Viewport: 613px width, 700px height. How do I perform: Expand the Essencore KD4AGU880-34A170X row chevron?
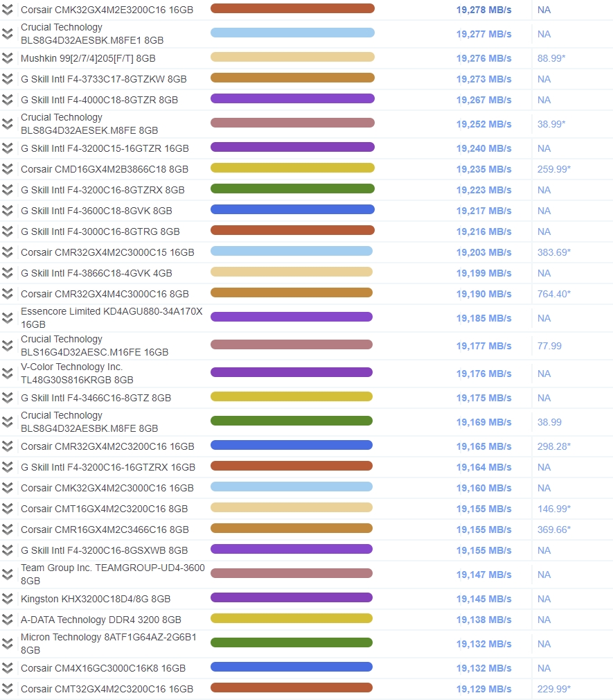tap(7, 318)
